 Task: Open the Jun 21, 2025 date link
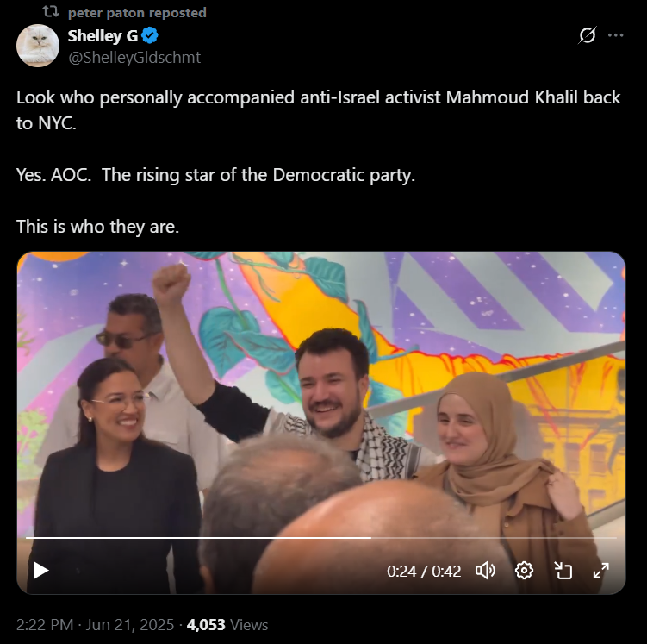click(130, 624)
